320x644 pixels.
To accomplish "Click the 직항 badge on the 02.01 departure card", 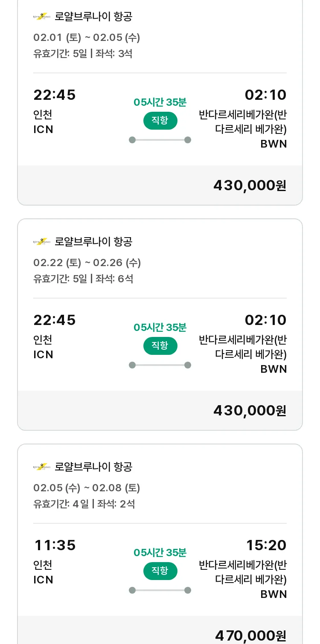I will pos(160,121).
